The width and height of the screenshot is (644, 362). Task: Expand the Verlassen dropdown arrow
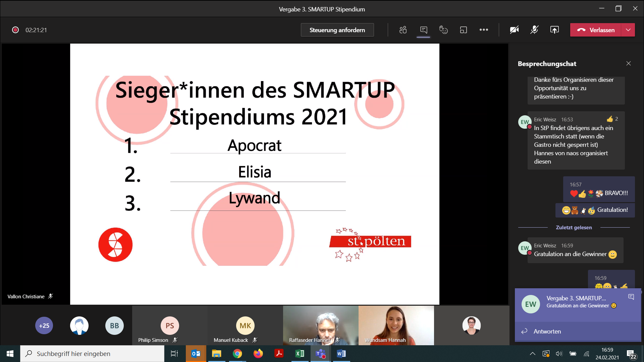coord(628,30)
